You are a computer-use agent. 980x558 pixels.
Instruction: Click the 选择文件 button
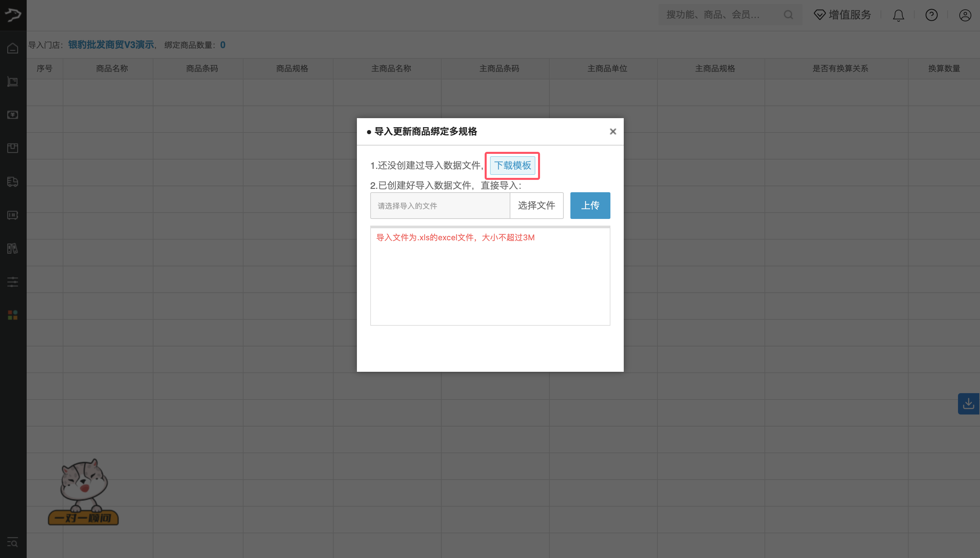[536, 206]
